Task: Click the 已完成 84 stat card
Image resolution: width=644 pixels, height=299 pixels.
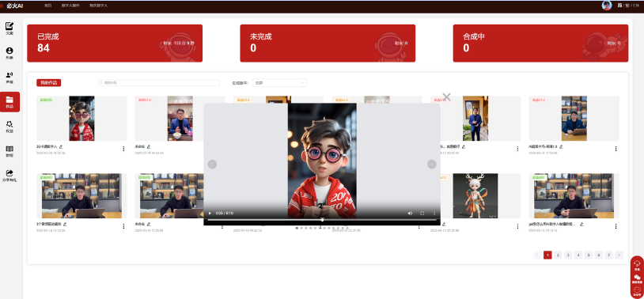Action: tap(115, 44)
